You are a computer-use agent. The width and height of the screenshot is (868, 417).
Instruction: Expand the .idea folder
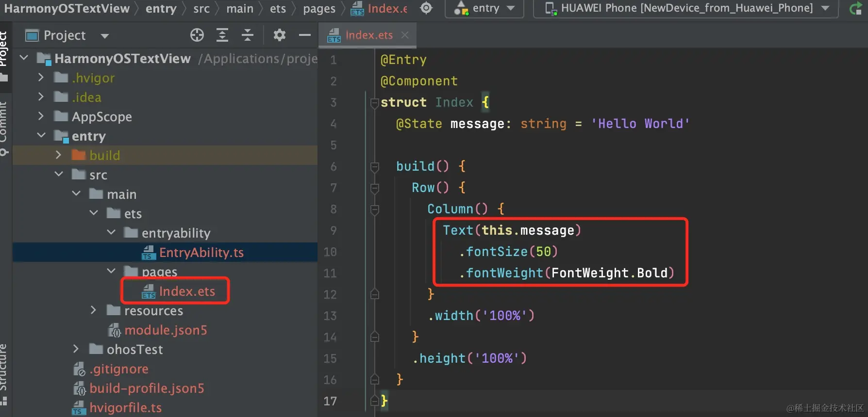pos(41,97)
